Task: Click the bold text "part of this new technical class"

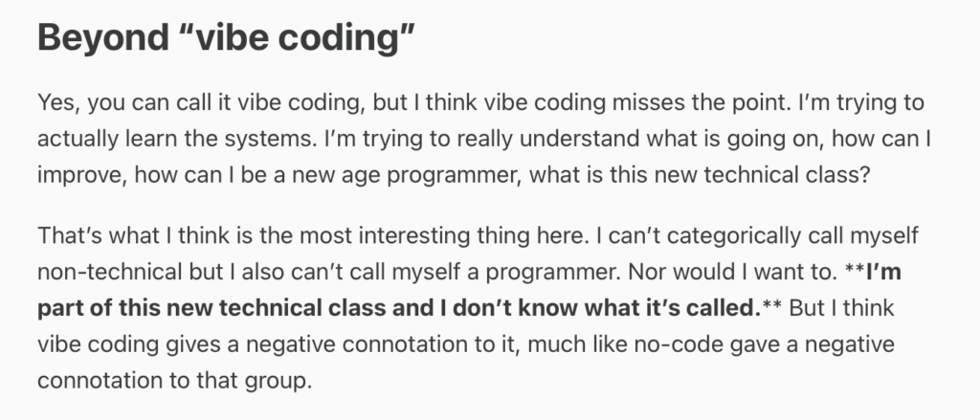Action: [x=204, y=306]
